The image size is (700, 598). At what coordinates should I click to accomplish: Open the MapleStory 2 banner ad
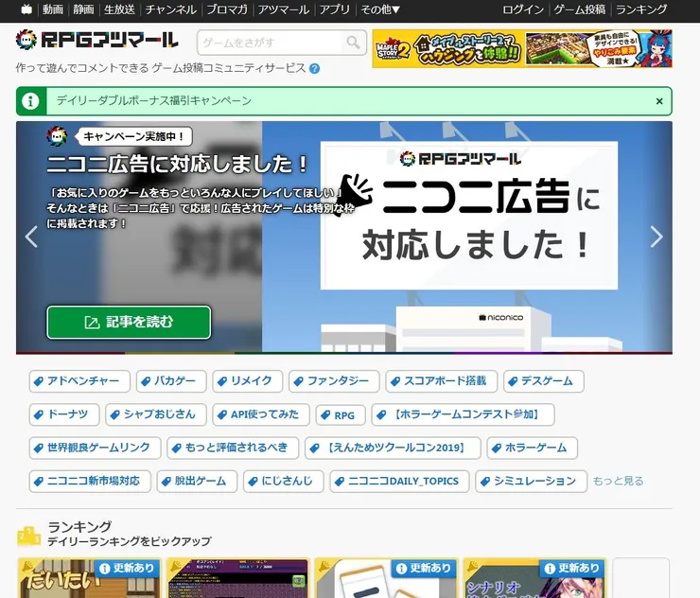(522, 48)
